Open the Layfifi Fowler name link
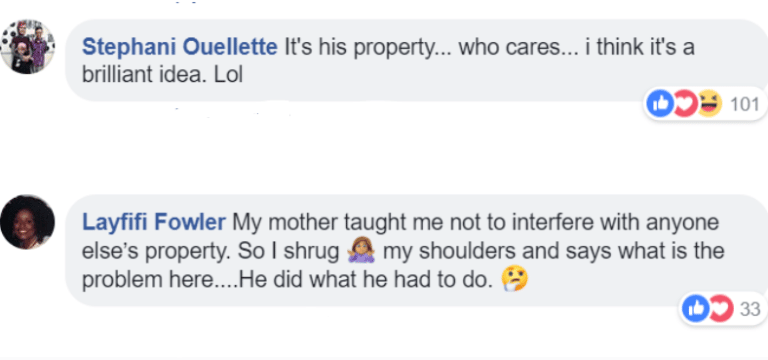The width and height of the screenshot is (768, 360). [x=154, y=222]
